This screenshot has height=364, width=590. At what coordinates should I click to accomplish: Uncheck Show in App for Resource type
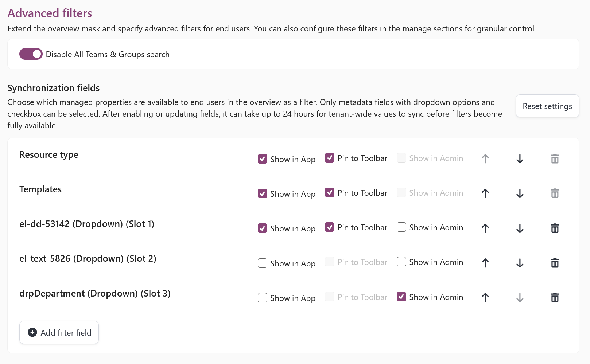pyautogui.click(x=263, y=159)
